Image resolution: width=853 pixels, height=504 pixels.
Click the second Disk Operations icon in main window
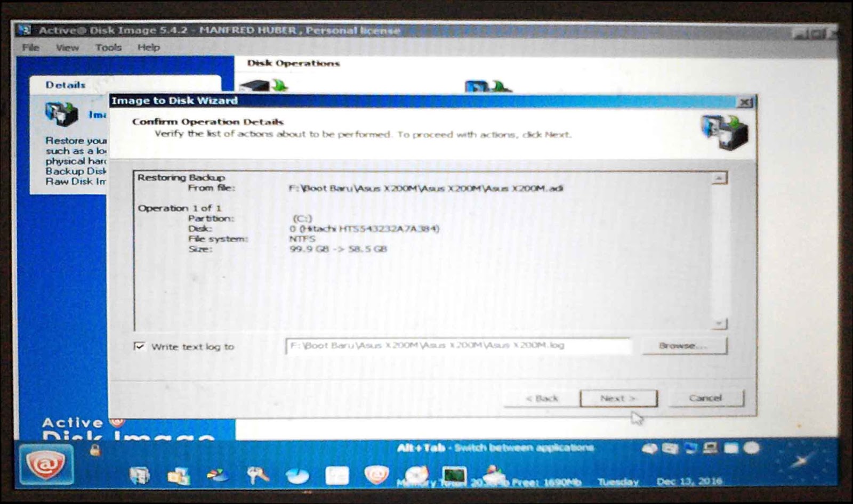(x=488, y=86)
